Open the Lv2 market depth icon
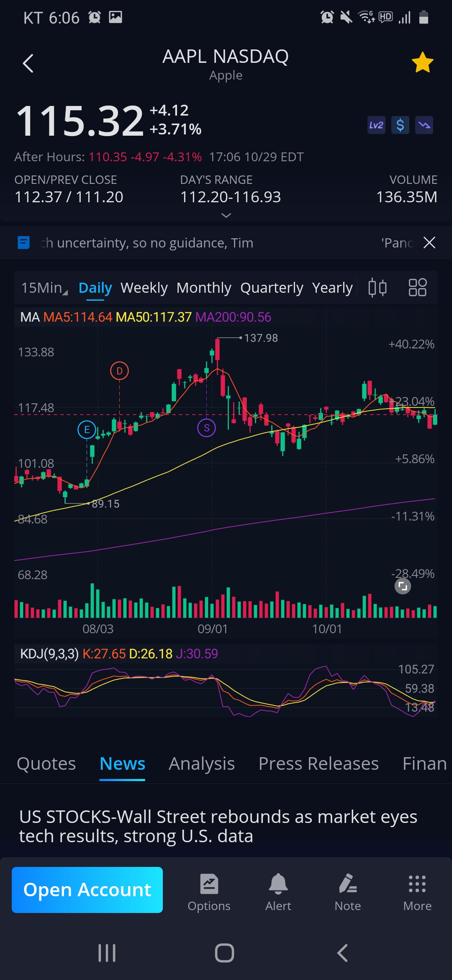Image resolution: width=452 pixels, height=980 pixels. 376,125
